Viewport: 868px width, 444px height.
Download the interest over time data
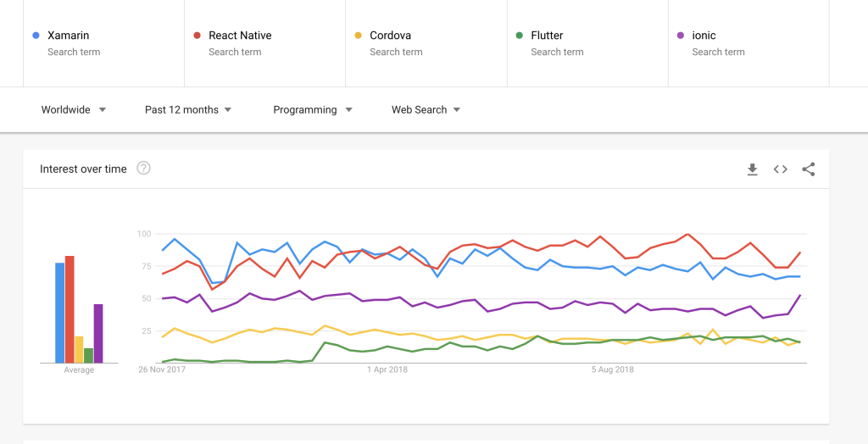pos(752,169)
